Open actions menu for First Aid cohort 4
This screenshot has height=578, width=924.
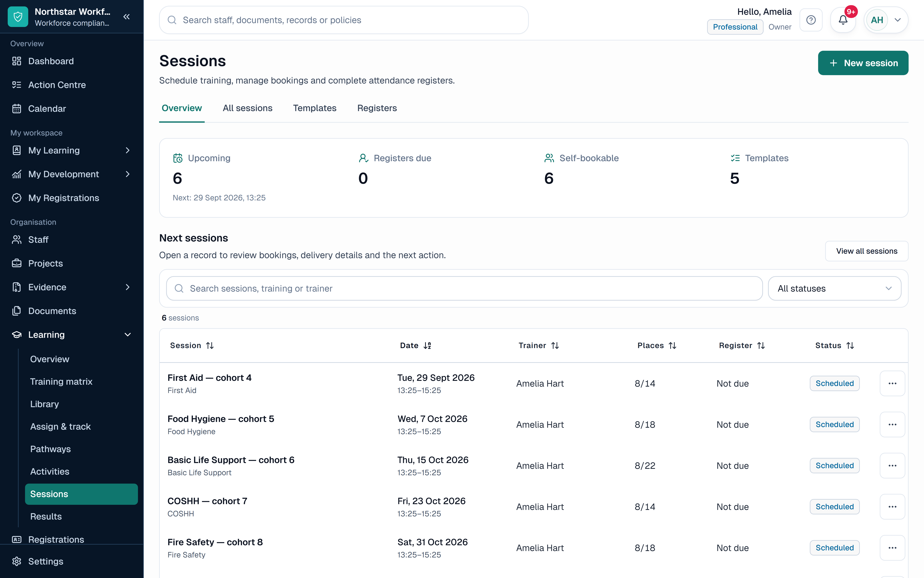coord(892,383)
